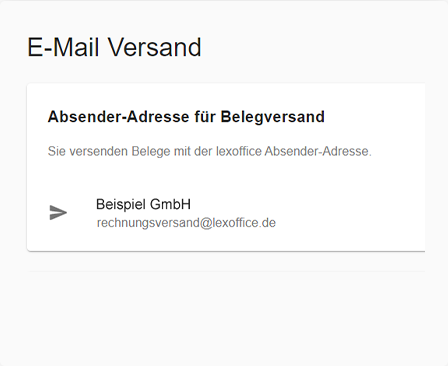
Task: Click the lexoffice.de domain in the email
Action: pos(244,223)
